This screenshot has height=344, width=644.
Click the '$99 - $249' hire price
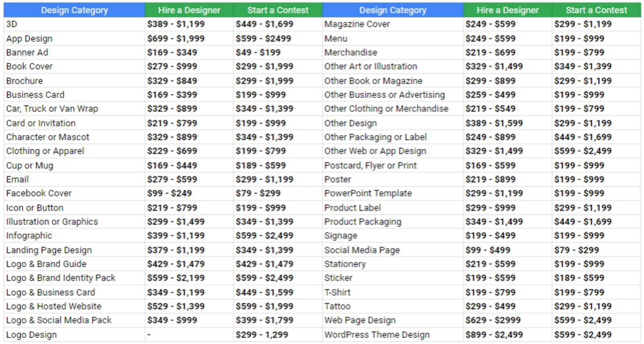(189, 193)
